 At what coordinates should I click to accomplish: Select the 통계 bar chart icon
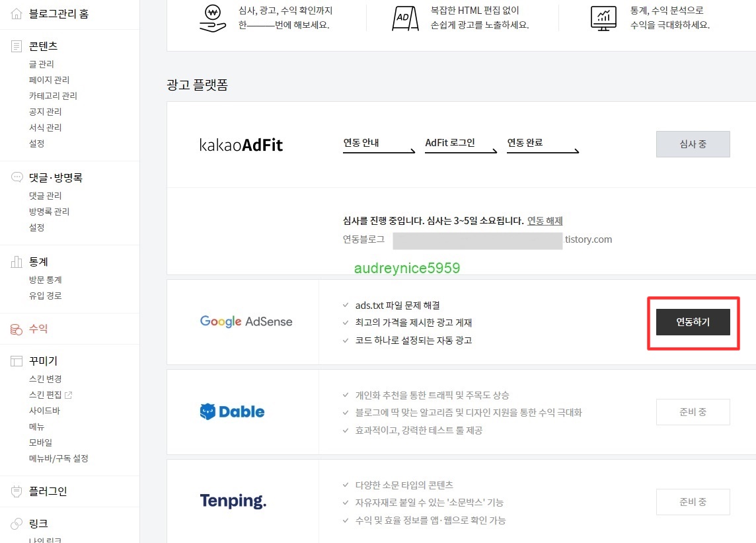17,262
